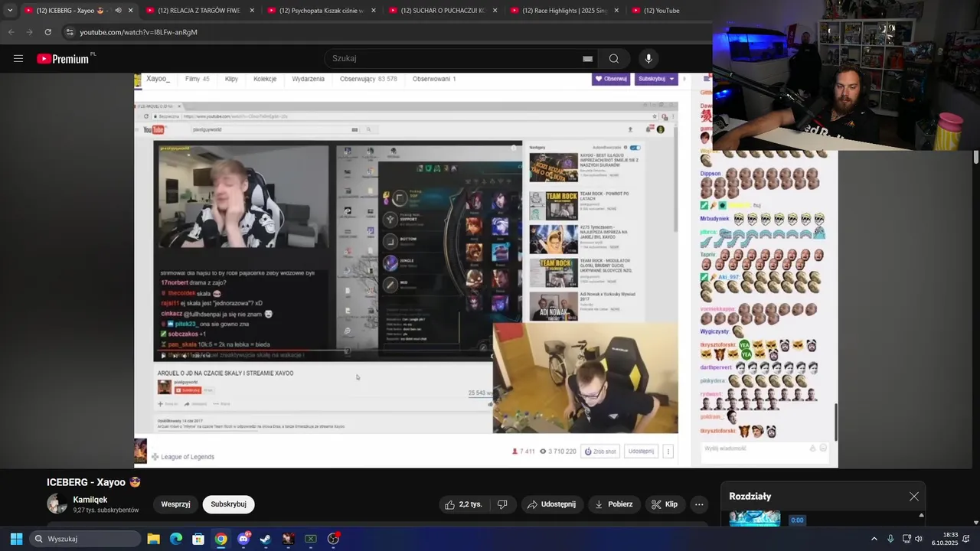This screenshot has width=980, height=551.
Task: Open the tab search chevron in Chrome
Action: (10, 11)
